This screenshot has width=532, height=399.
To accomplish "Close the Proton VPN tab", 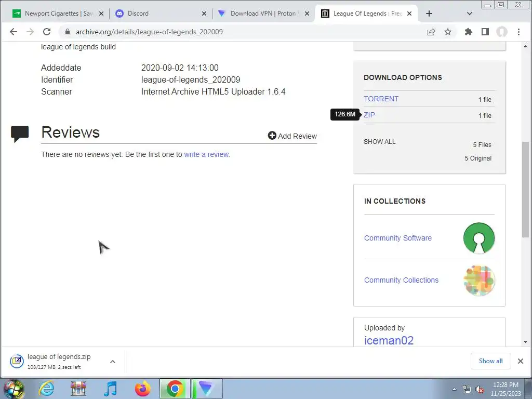I will coord(307,14).
